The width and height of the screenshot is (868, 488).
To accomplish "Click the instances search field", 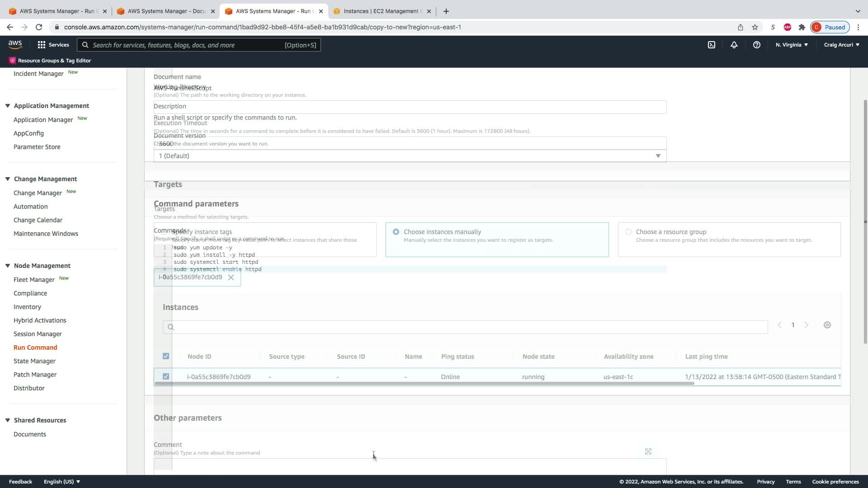I will (466, 327).
